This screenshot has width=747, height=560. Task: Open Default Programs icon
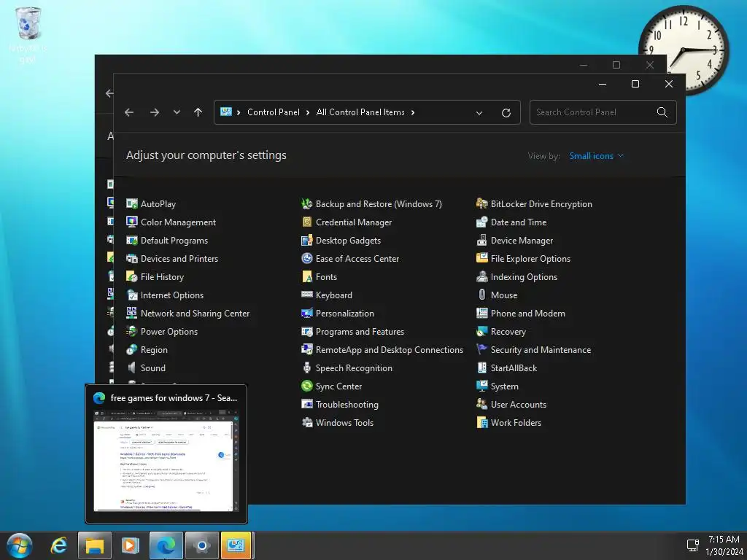point(131,241)
